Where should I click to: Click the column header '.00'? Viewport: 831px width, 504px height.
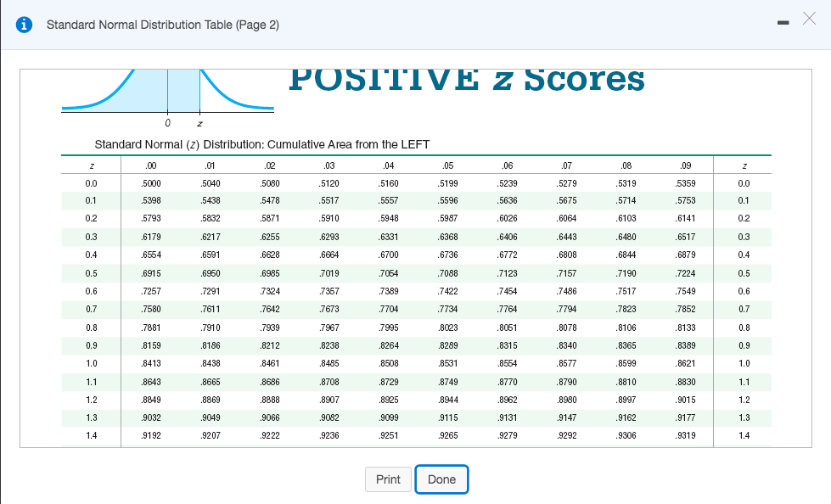[151, 165]
